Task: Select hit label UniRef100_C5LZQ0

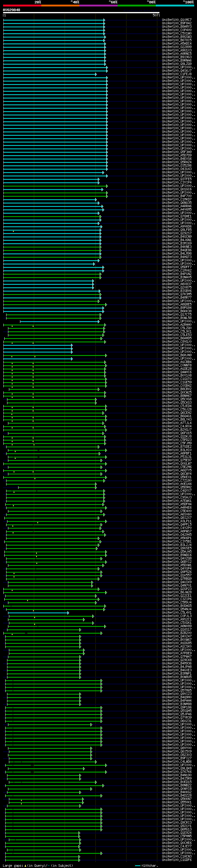Action: [177, 328]
